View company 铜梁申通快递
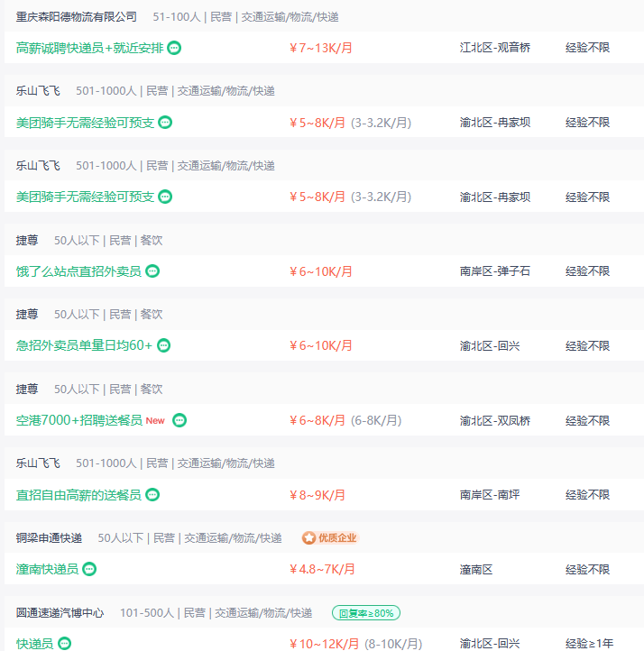644x651 pixels. 49,538
